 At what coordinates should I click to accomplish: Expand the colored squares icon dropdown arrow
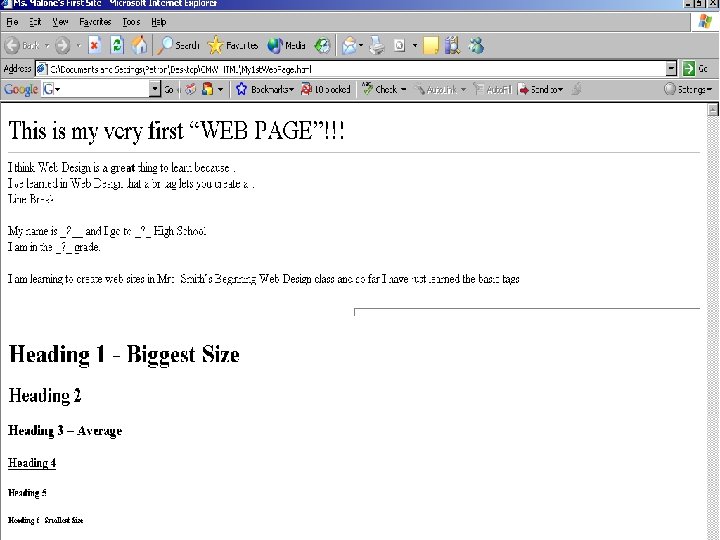click(220, 89)
